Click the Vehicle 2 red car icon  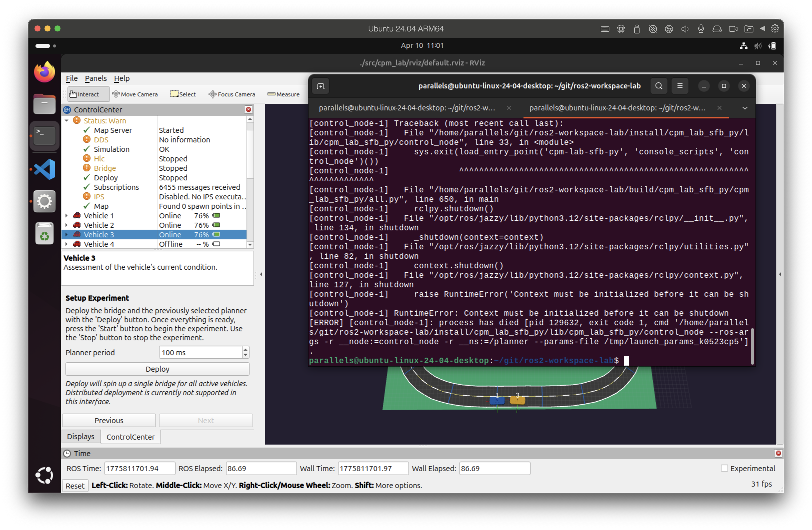coord(77,225)
